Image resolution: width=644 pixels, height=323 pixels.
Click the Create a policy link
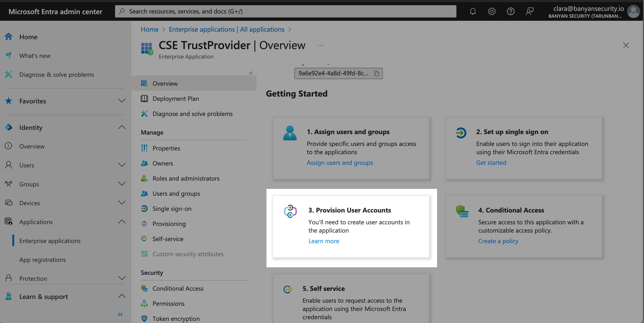[498, 241]
